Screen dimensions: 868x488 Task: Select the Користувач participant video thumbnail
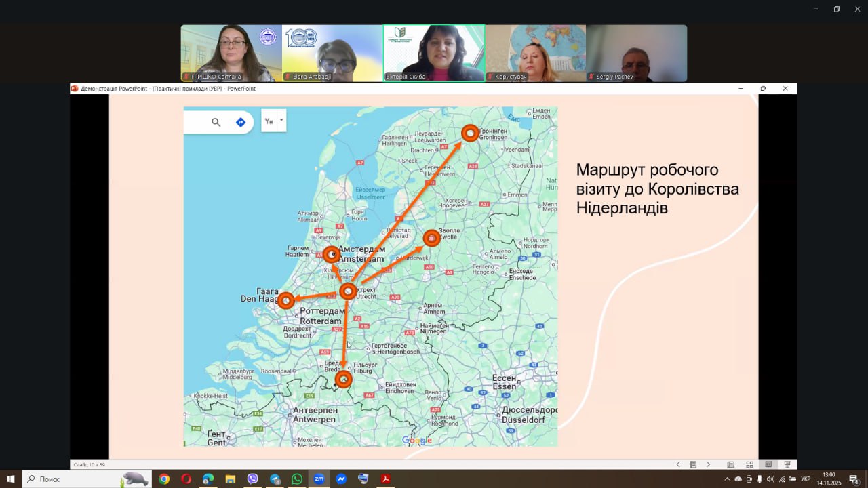click(536, 54)
